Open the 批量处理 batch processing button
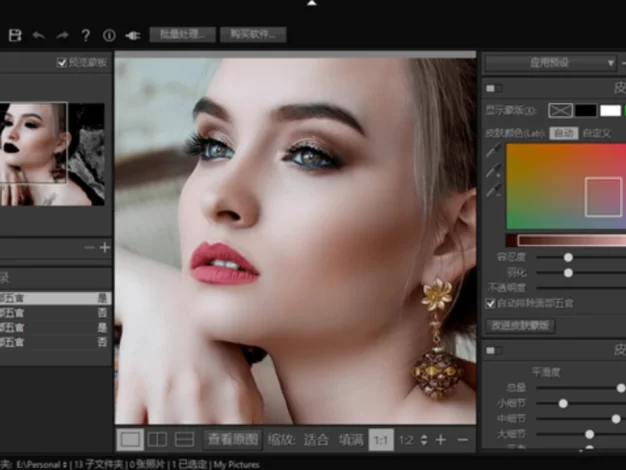Screen dimensions: 626x470 point(182,35)
